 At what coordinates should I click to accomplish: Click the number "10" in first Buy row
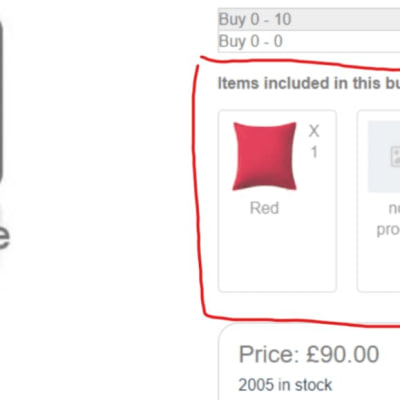(283, 19)
